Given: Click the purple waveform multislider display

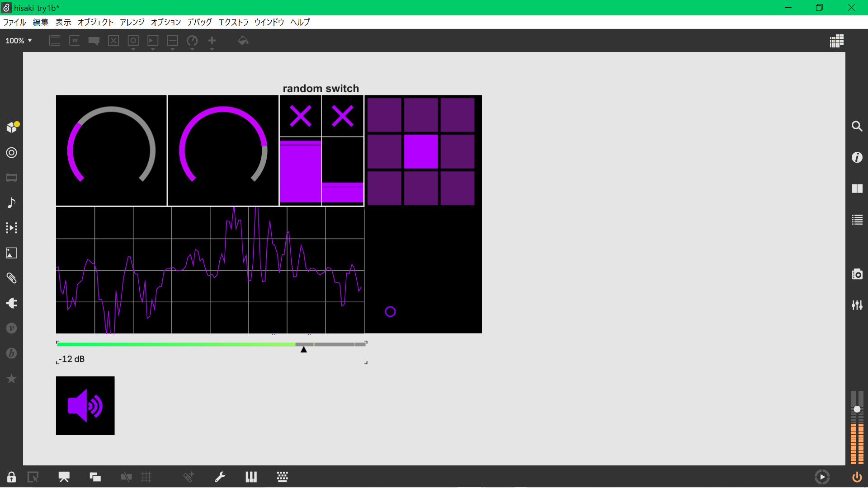Looking at the screenshot, I should pos(210,270).
